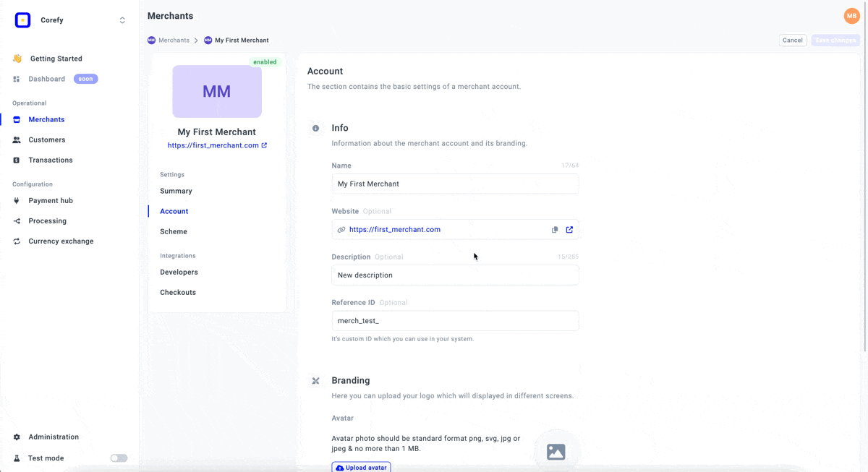Select Merchants in the sidebar

tap(46, 119)
